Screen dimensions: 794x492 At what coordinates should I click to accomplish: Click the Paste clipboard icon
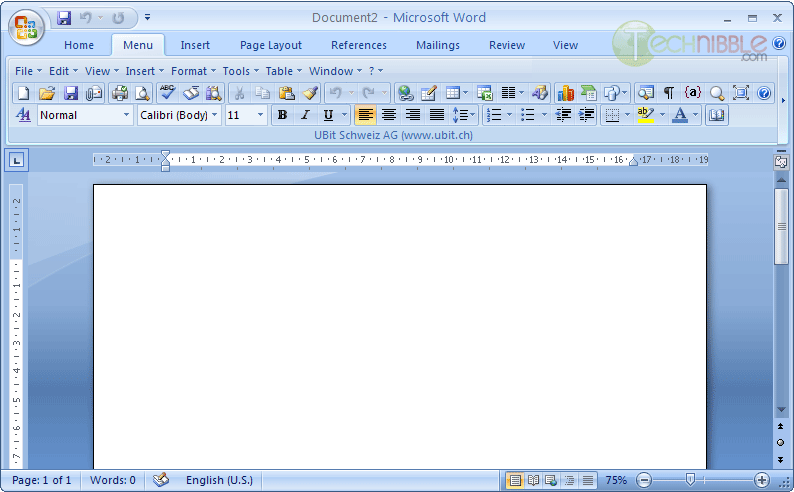pyautogui.click(x=287, y=93)
